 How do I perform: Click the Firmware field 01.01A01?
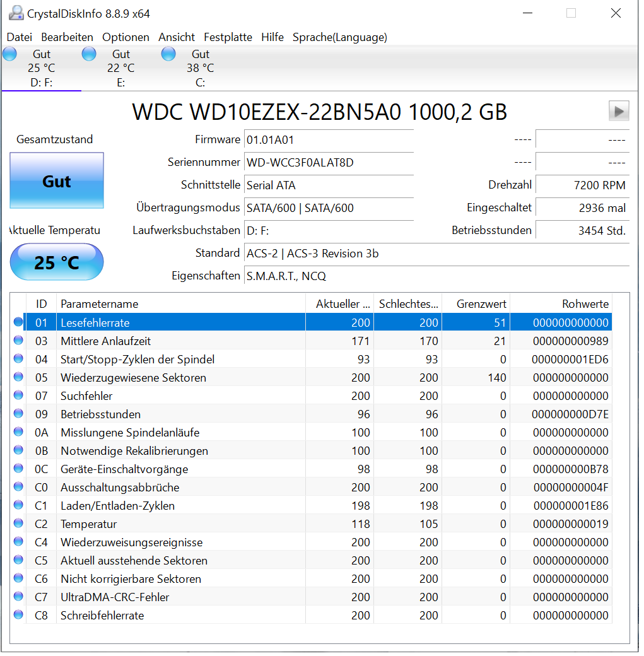(x=329, y=140)
